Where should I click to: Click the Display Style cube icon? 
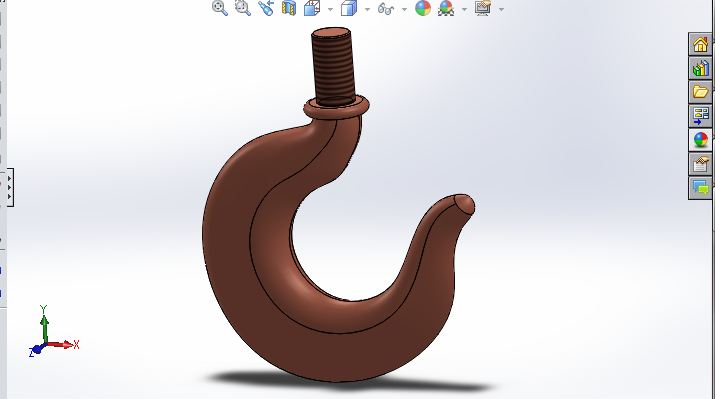click(x=349, y=8)
